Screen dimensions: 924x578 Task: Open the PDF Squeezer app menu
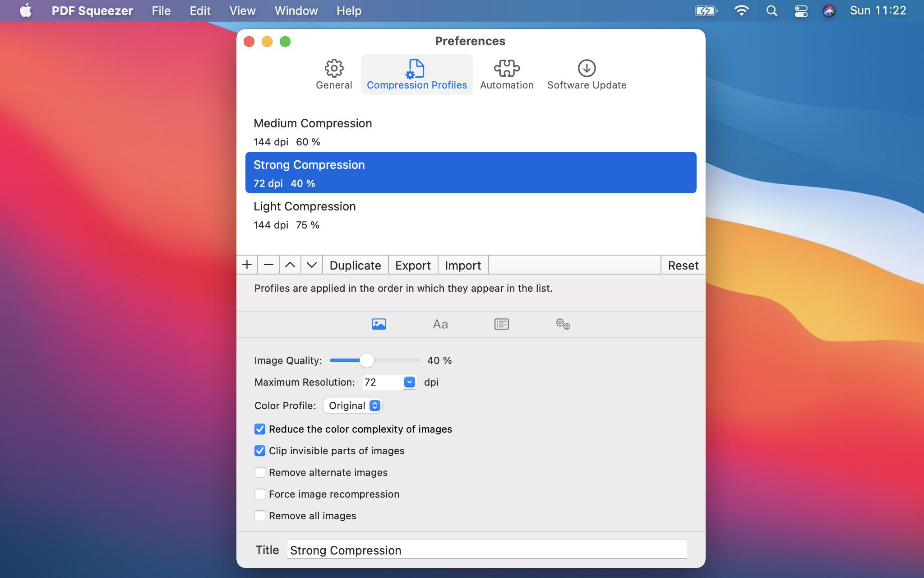point(92,11)
